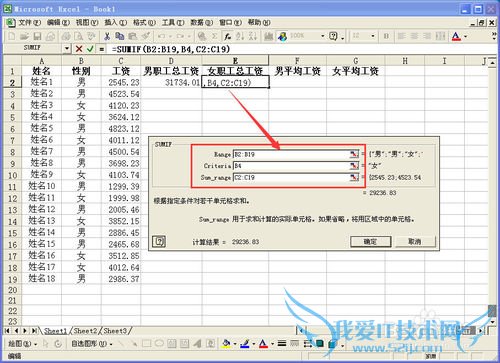
Task: Open Print Preview from toolbar
Action: click(x=79, y=36)
